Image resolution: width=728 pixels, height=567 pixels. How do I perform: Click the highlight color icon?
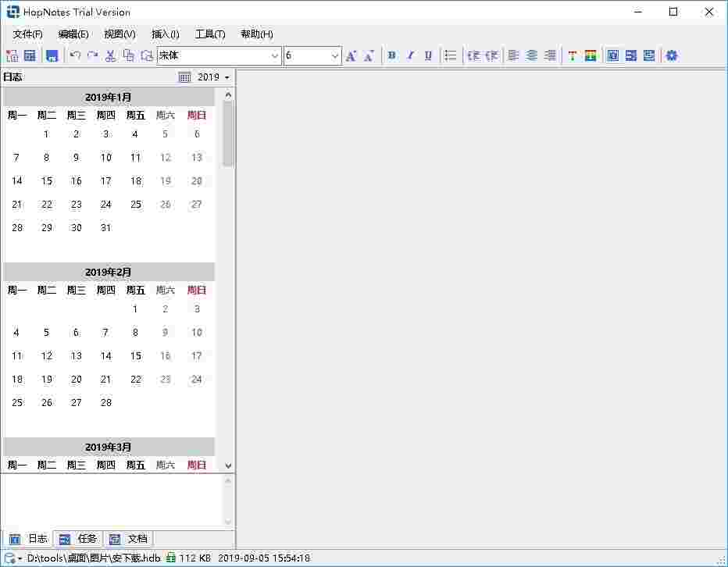[x=591, y=55]
